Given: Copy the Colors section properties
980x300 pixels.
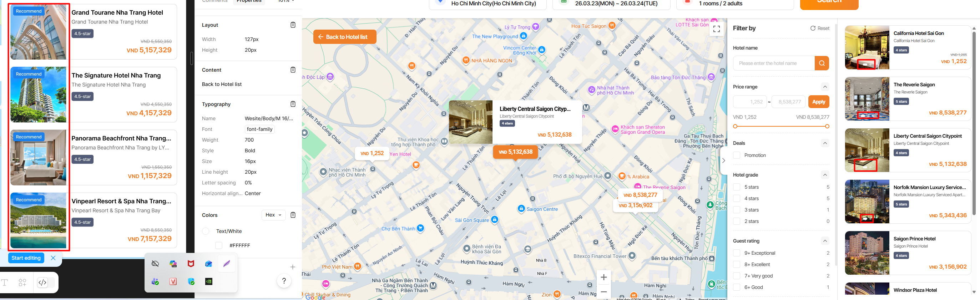Looking at the screenshot, I should click(293, 215).
